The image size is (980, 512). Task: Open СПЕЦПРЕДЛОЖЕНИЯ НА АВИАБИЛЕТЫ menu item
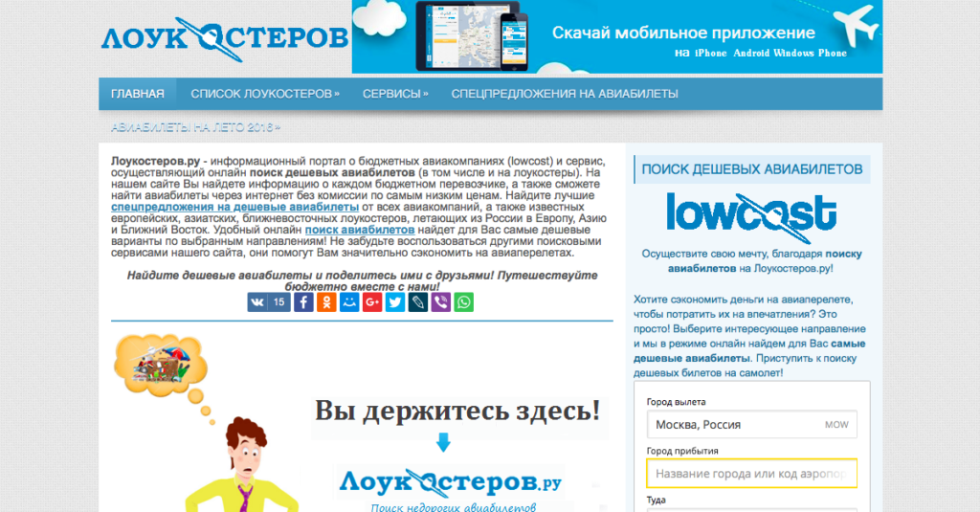point(565,94)
